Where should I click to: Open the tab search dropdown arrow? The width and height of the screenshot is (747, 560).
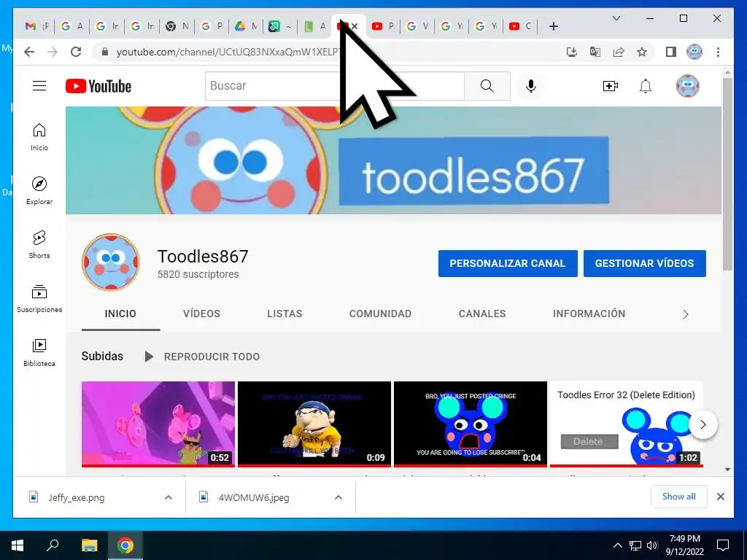616,18
